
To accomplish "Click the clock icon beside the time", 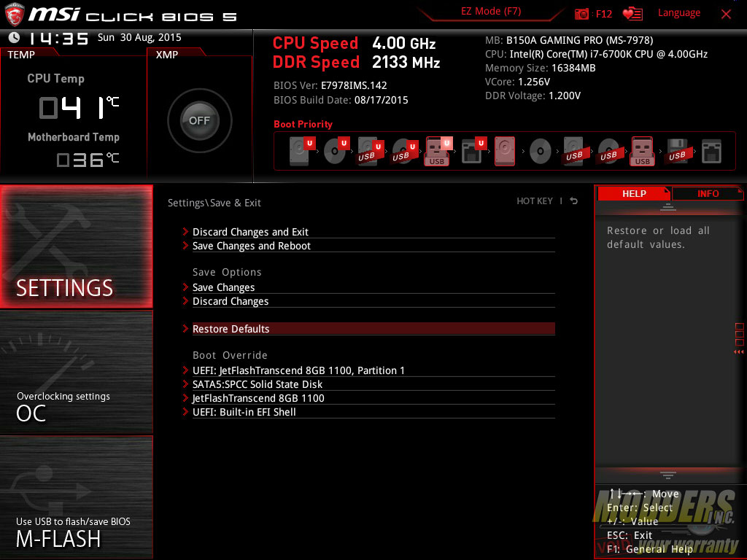I will tap(15, 37).
